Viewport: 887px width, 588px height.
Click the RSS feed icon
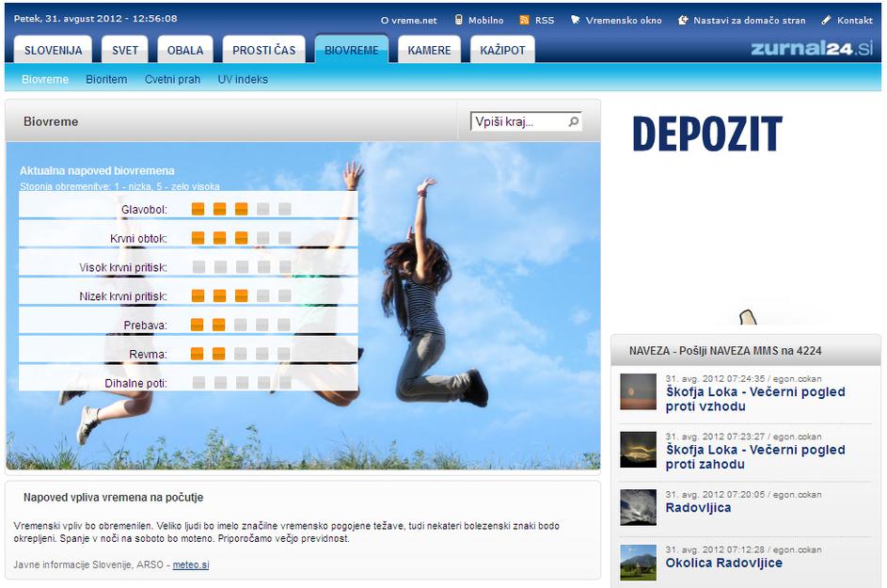(524, 20)
